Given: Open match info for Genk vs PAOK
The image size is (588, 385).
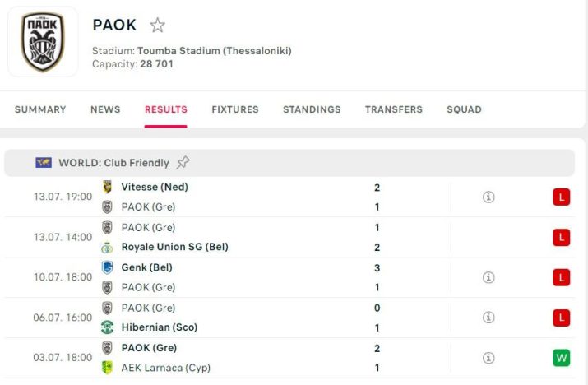Looking at the screenshot, I should click(x=488, y=277).
